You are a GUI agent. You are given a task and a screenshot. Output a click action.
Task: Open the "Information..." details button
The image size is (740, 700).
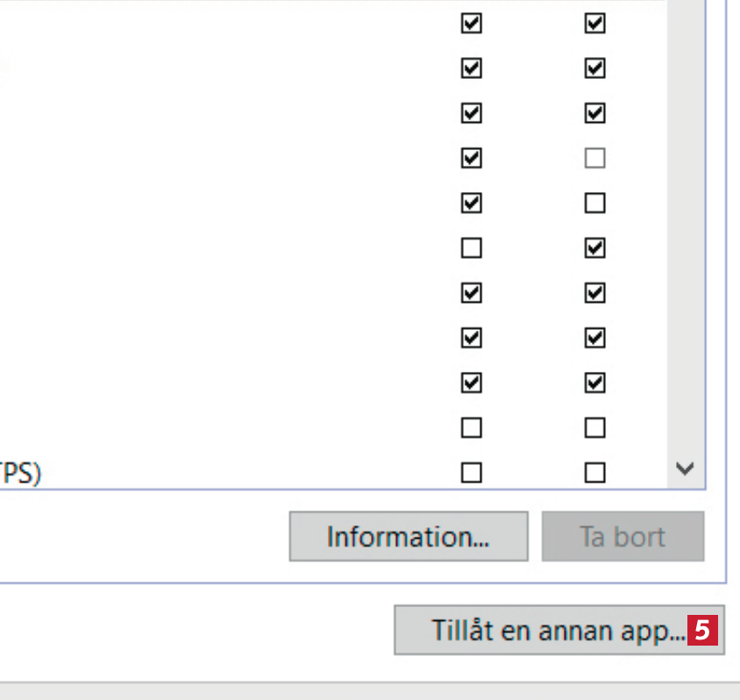[409, 537]
